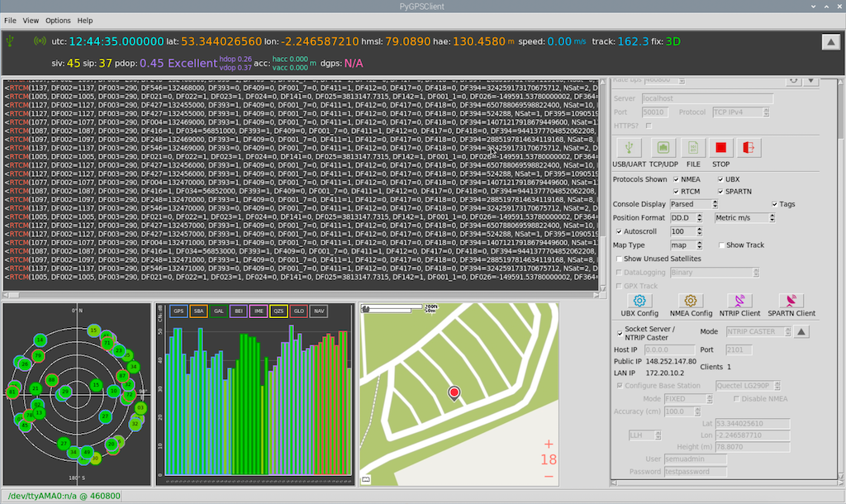Connect via the TCP/UDP icon button

tap(663, 148)
